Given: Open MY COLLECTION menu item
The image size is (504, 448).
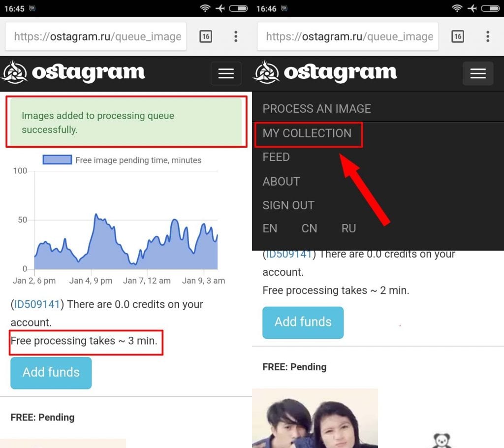Looking at the screenshot, I should click(307, 133).
